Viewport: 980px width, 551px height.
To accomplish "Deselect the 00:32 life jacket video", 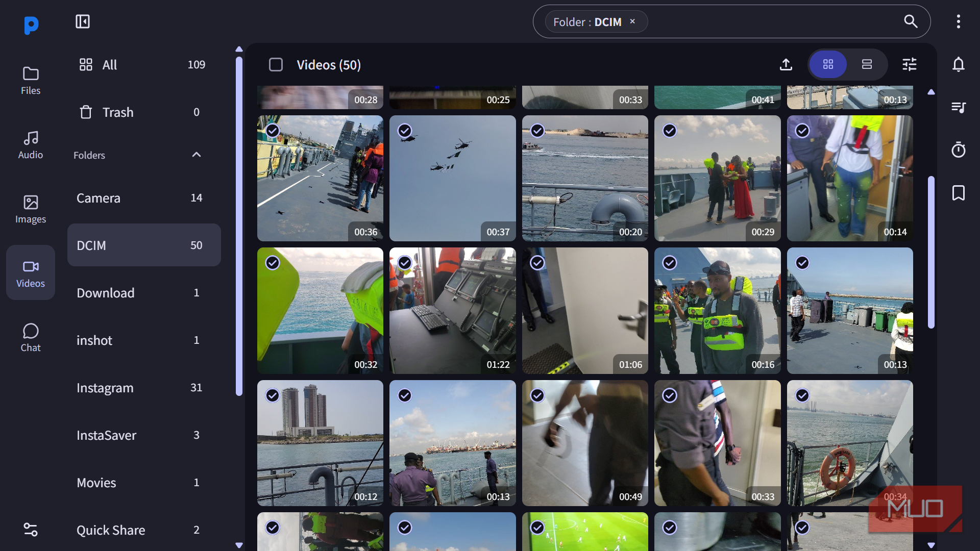I will coord(273,263).
